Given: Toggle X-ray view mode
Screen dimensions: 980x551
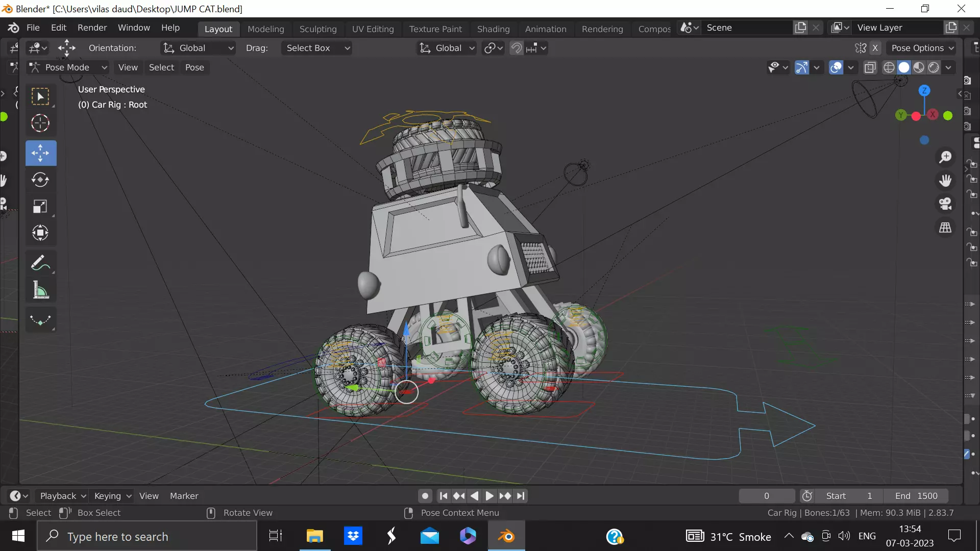Looking at the screenshot, I should pos(870,67).
